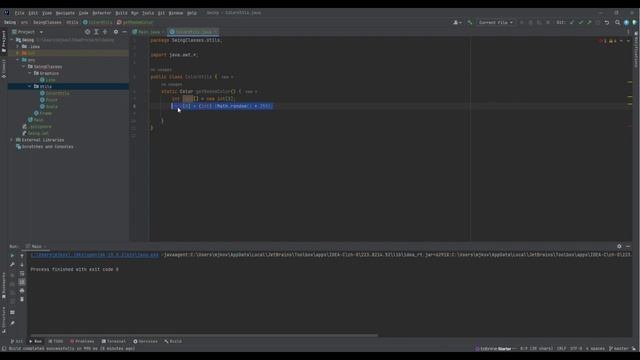Open the Commit tool window side tab

[4, 69]
